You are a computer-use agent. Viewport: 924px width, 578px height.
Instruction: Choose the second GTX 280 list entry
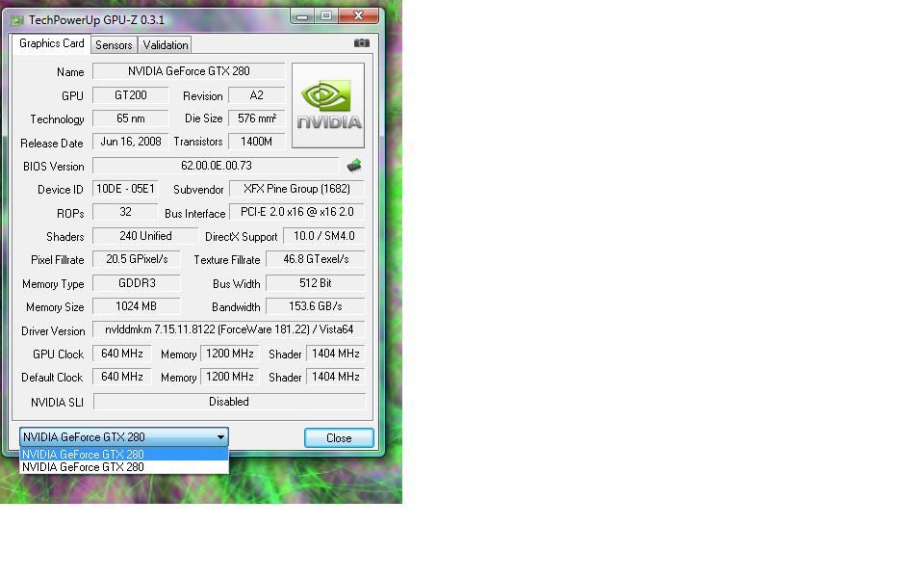(124, 467)
